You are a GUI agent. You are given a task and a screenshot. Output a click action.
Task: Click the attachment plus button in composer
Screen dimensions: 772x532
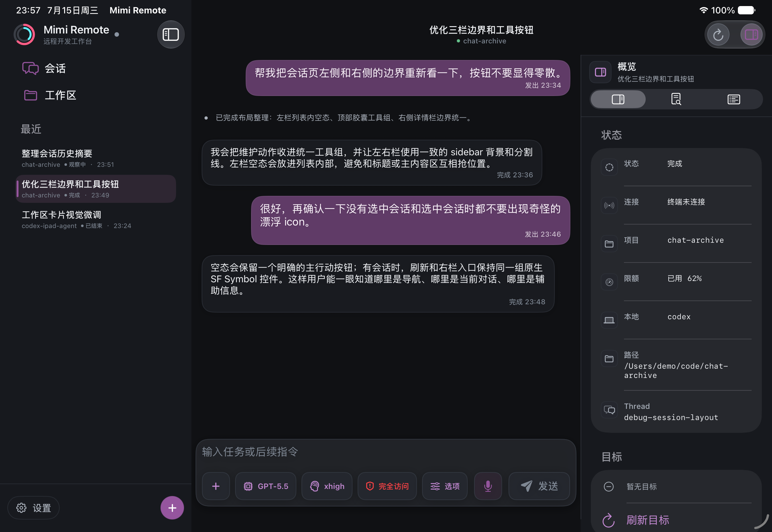pos(216,486)
